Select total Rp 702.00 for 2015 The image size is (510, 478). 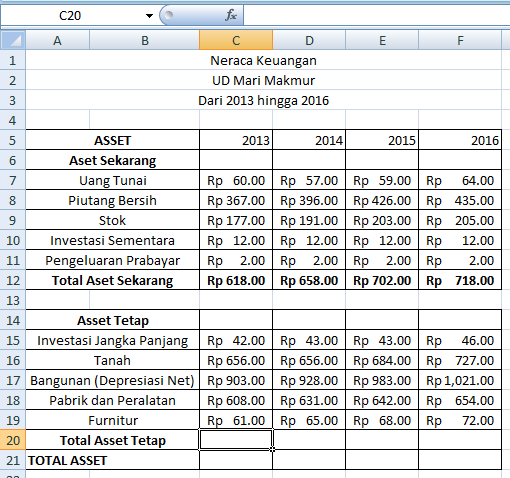point(382,280)
